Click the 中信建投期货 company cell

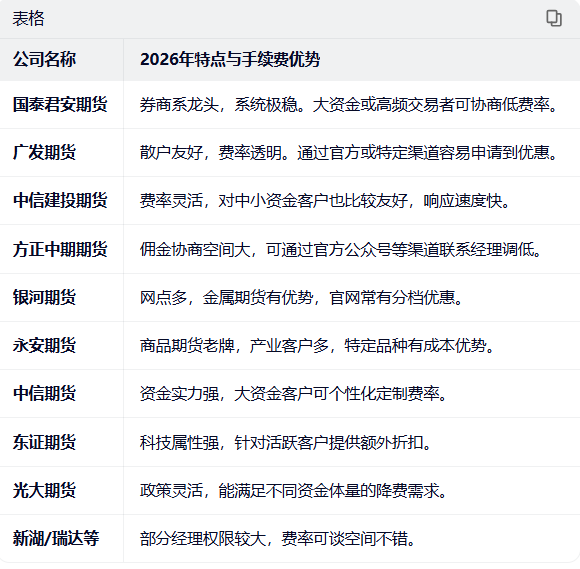tap(60, 201)
